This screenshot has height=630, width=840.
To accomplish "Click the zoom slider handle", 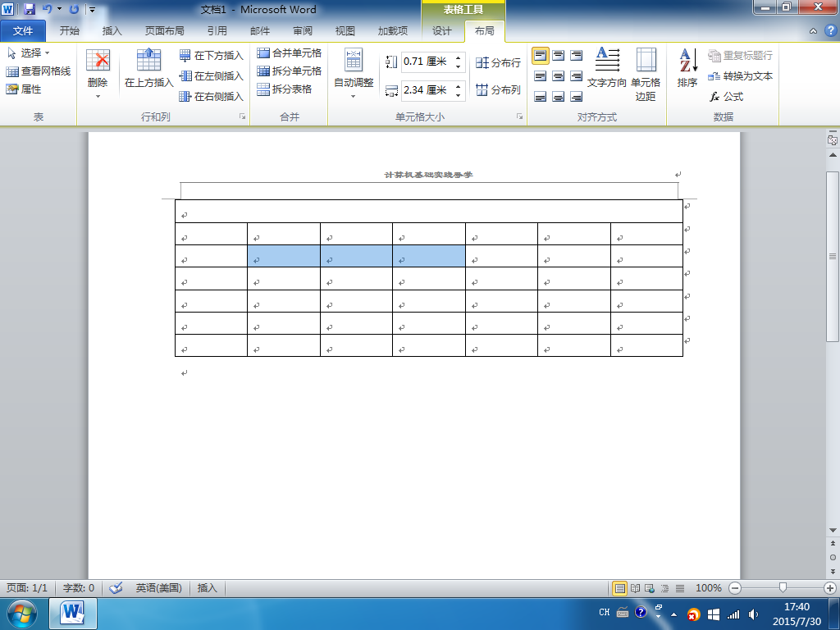I will coord(783,588).
